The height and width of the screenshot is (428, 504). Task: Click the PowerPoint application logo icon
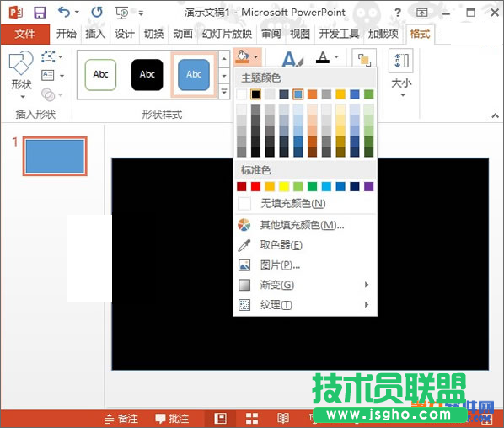16,13
